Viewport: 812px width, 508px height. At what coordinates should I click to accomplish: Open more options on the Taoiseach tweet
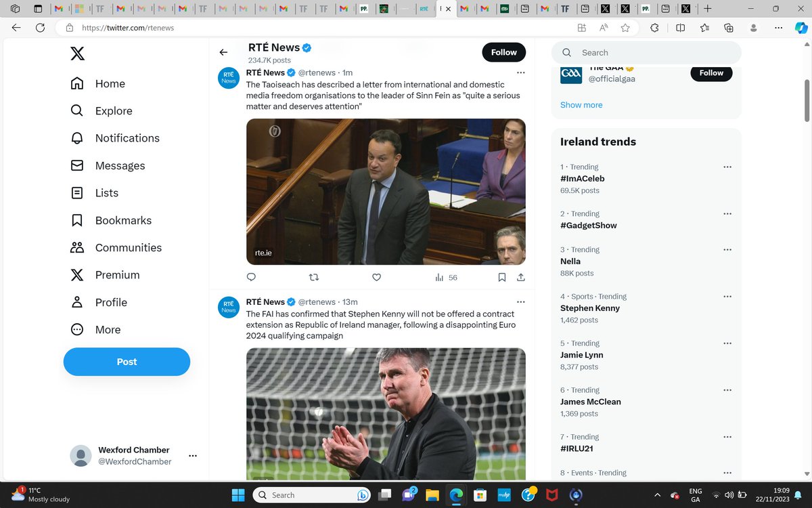520,72
